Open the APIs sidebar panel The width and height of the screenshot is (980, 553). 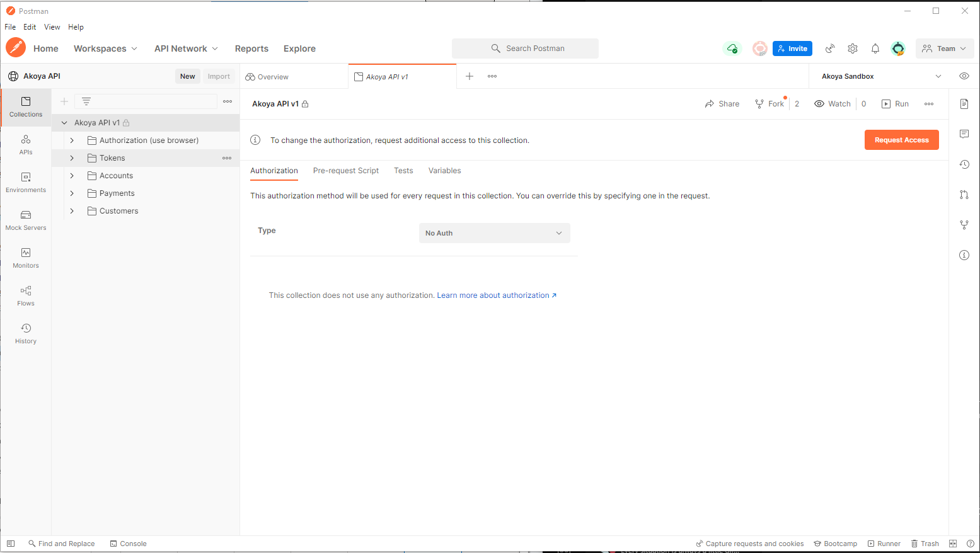[x=26, y=145]
